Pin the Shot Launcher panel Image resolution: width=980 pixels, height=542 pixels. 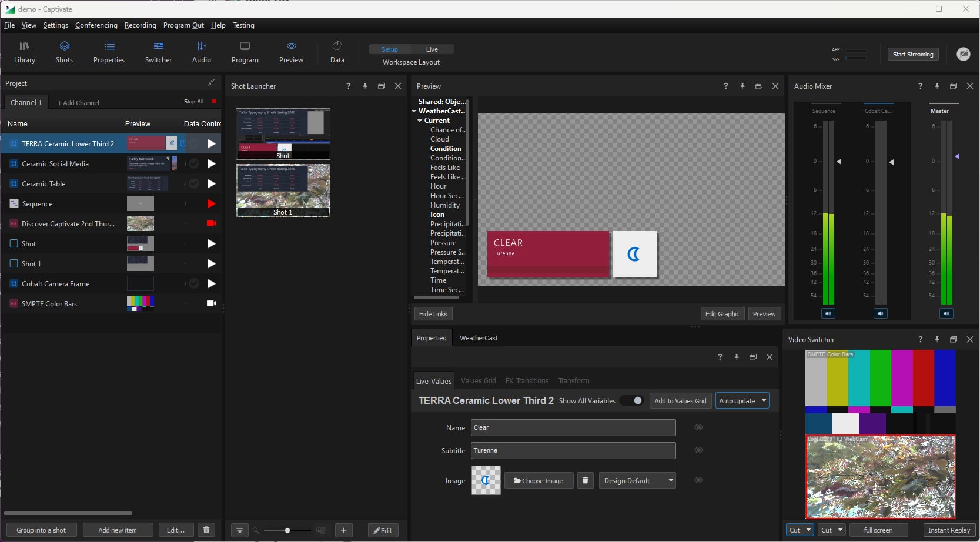tap(365, 86)
